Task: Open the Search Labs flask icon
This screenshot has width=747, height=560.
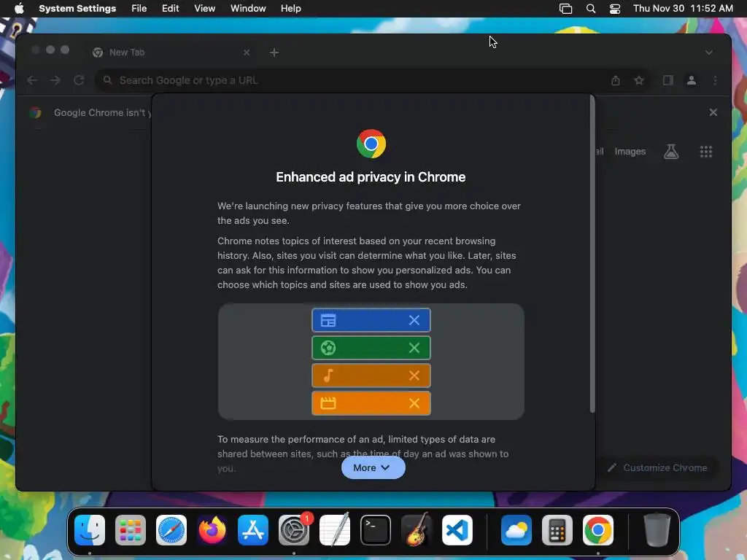Action: point(671,152)
